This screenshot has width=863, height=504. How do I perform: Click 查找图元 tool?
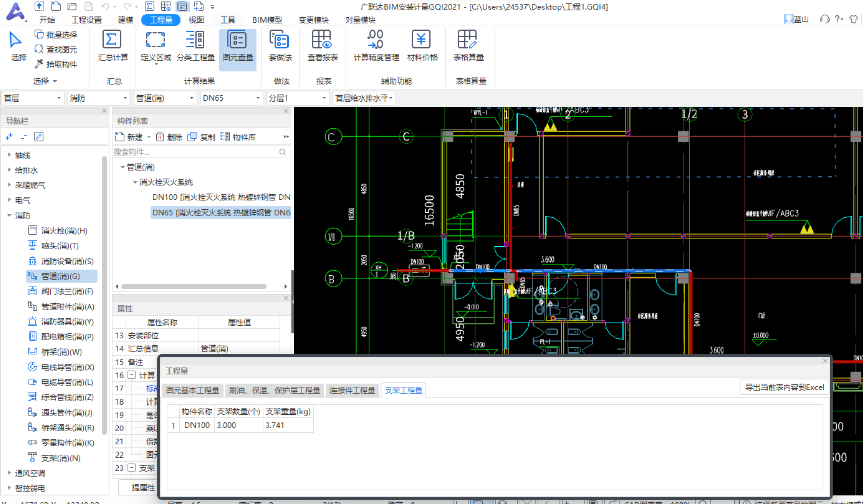(x=56, y=49)
